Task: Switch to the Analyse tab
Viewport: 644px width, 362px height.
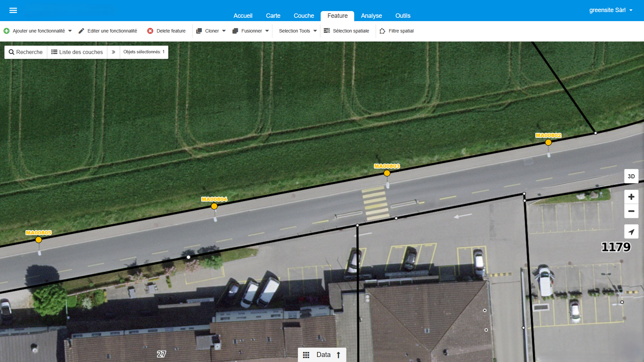Action: click(371, 16)
